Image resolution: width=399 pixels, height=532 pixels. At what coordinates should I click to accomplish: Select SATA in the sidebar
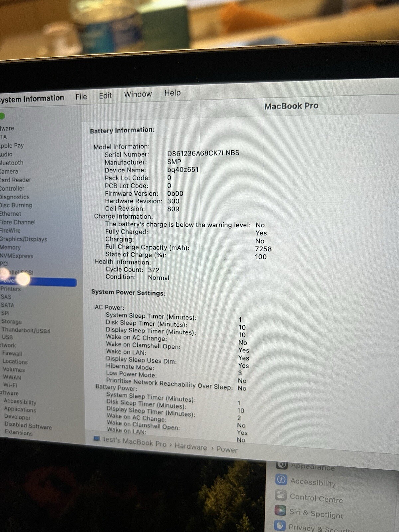8,305
